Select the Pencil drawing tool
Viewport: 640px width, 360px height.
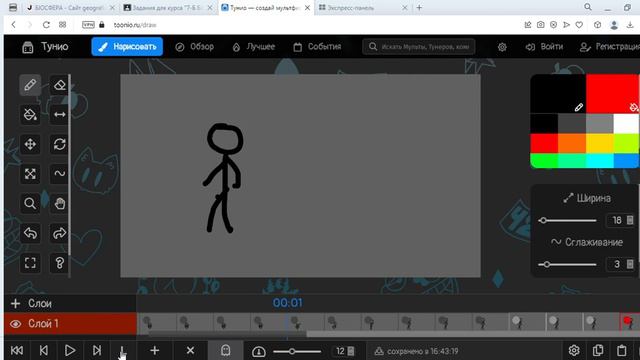tap(30, 85)
